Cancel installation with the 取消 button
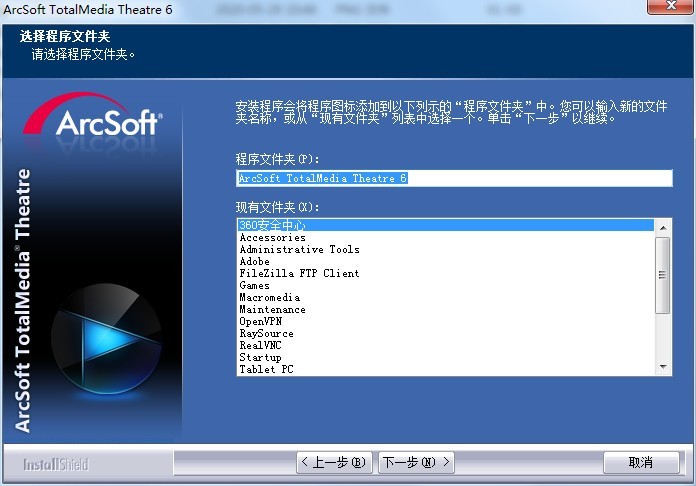Image resolution: width=696 pixels, height=486 pixels. click(641, 462)
